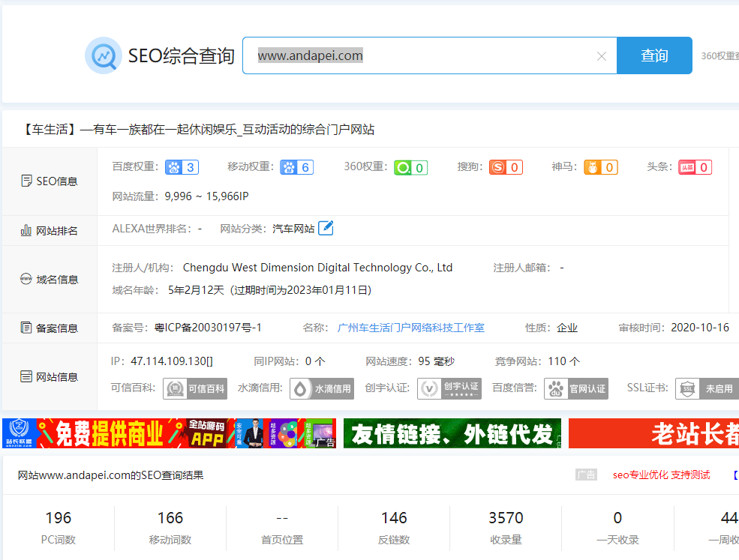Click the 反链数 statistic showing 146

coord(394,525)
